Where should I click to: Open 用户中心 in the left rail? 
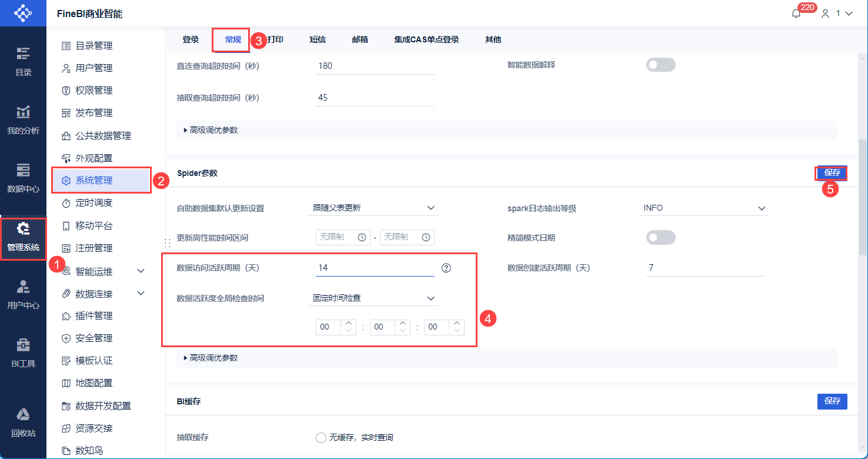pyautogui.click(x=23, y=295)
